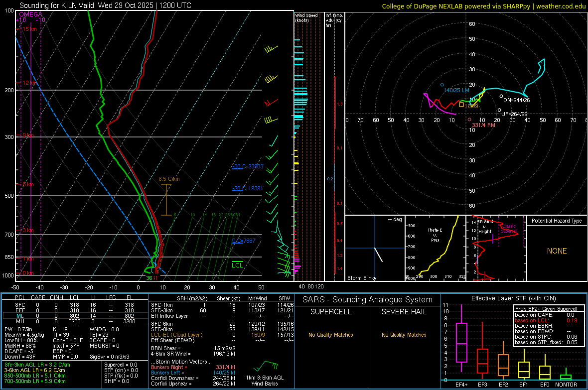Click the white Storm Slinky line
588x390 pixels.
[x=378, y=254]
